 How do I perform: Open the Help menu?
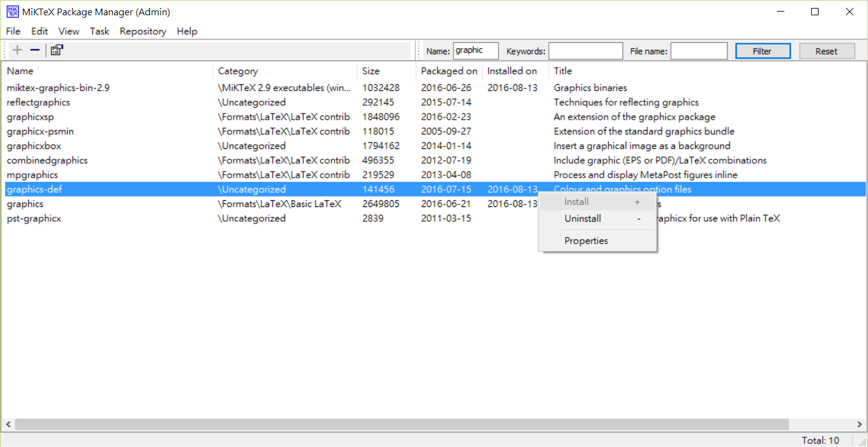click(x=187, y=31)
